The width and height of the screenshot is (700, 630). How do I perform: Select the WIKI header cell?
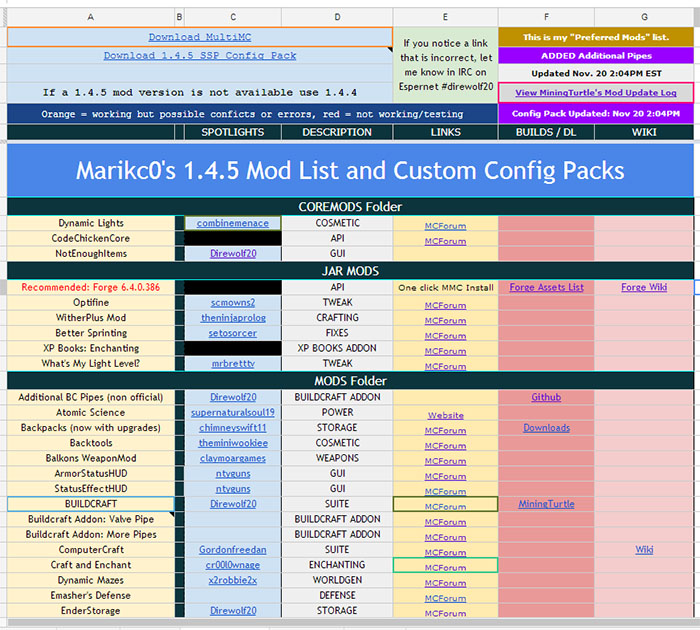[x=644, y=132]
